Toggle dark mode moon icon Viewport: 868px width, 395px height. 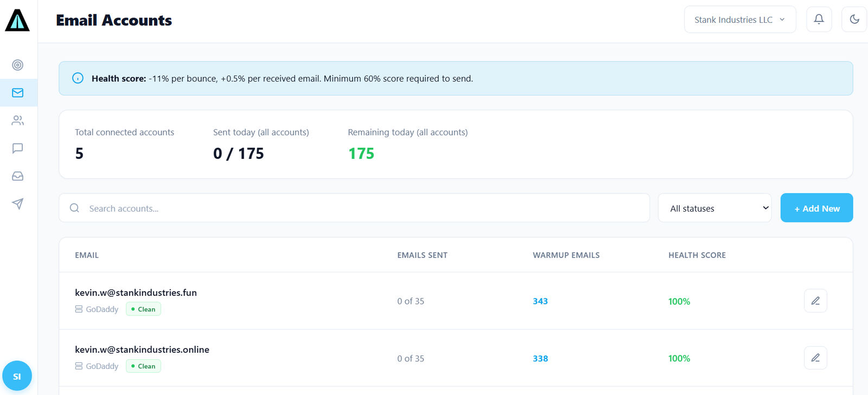[x=854, y=20]
